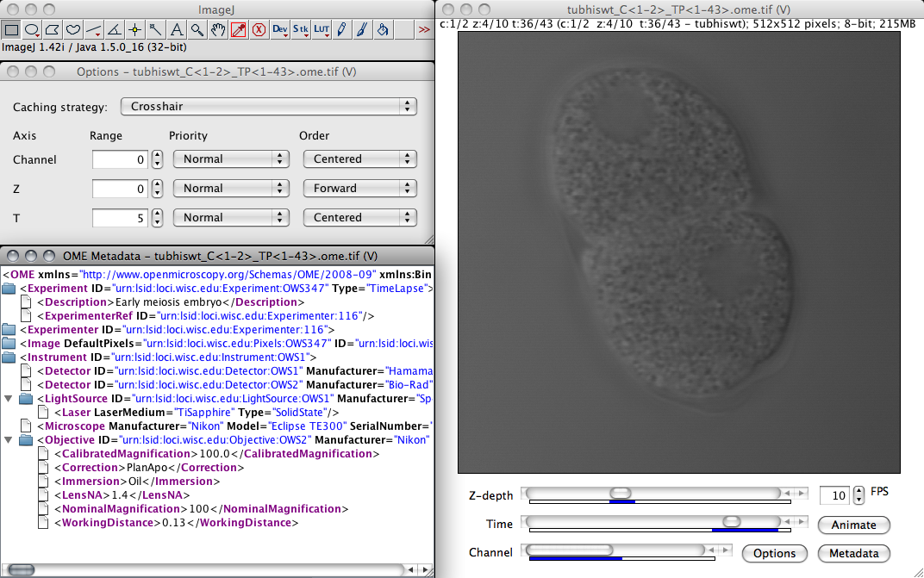Open the Channel Priority dropdown
This screenshot has height=578, width=924.
231,159
